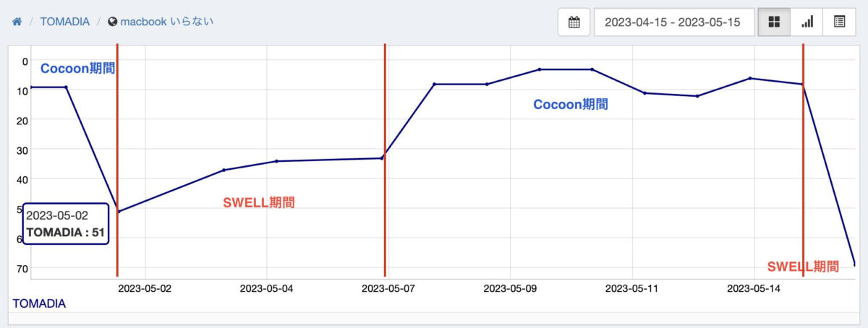868x328 pixels.
Task: Open the calendar date picker button
Action: pyautogui.click(x=574, y=22)
